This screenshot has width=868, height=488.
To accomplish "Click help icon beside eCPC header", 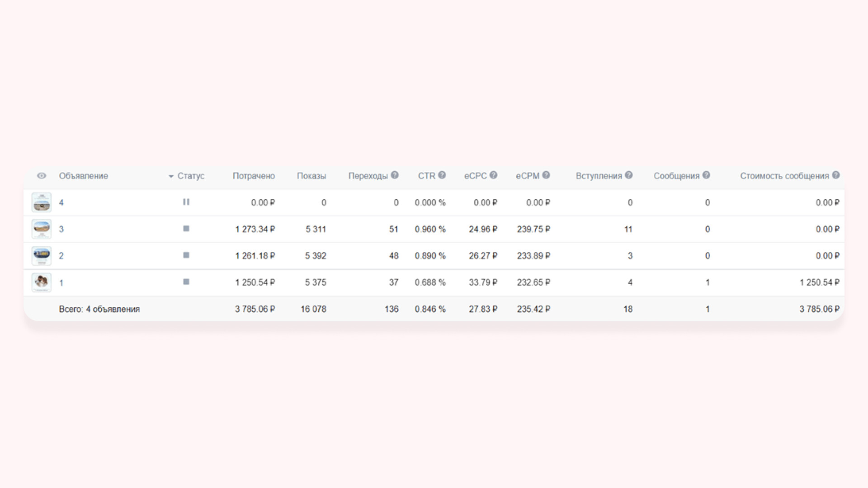I will click(x=493, y=175).
